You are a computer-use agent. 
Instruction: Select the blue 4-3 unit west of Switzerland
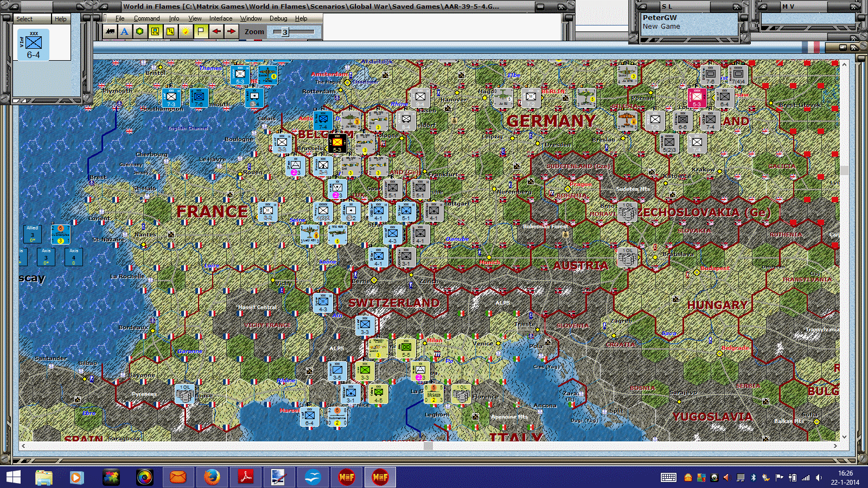(323, 303)
